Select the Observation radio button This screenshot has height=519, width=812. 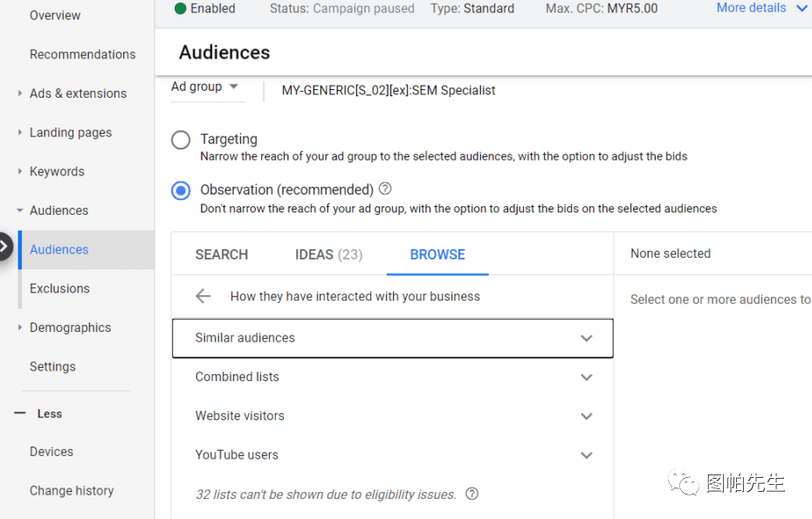pyautogui.click(x=181, y=190)
